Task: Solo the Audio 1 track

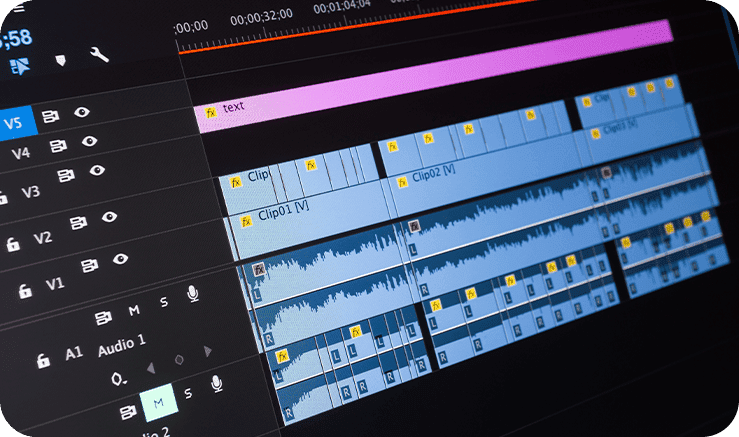Action: 164,302
